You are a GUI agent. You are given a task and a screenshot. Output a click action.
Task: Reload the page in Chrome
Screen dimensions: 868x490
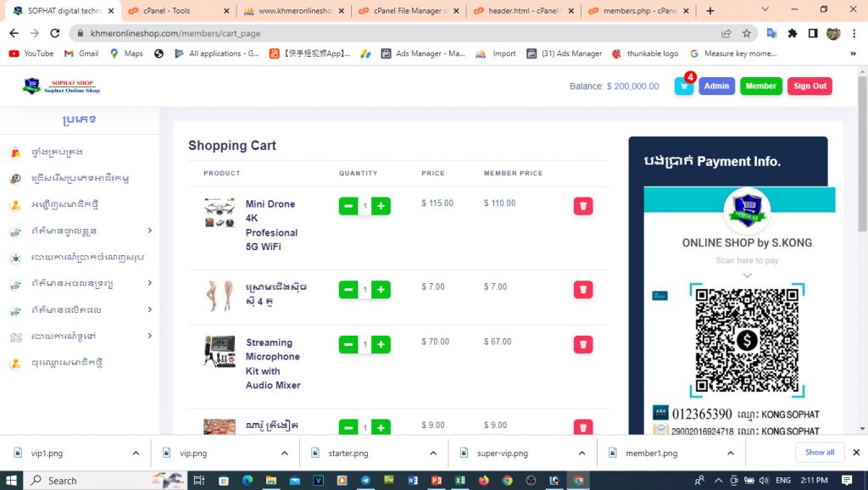tap(55, 33)
